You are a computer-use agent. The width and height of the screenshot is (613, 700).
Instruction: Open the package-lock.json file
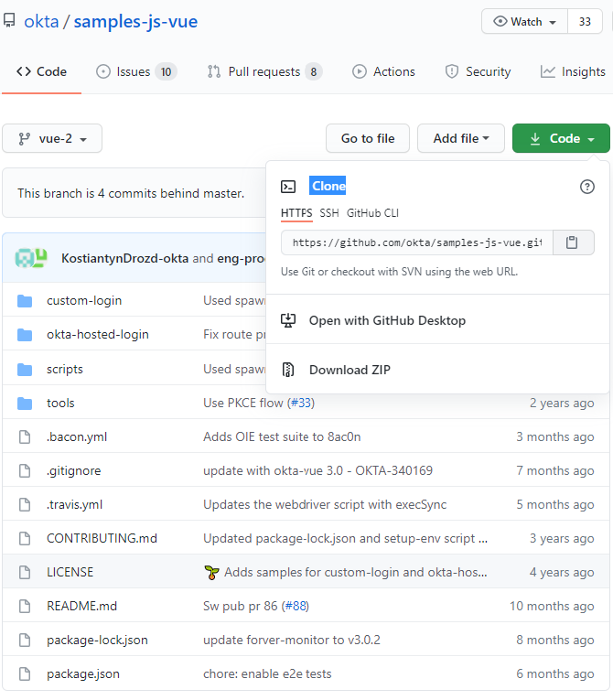(x=97, y=641)
